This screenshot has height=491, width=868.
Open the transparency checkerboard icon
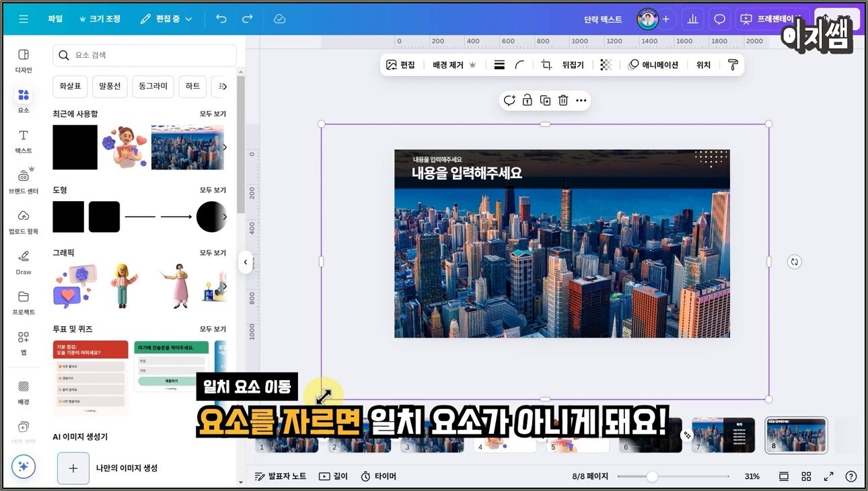click(606, 65)
